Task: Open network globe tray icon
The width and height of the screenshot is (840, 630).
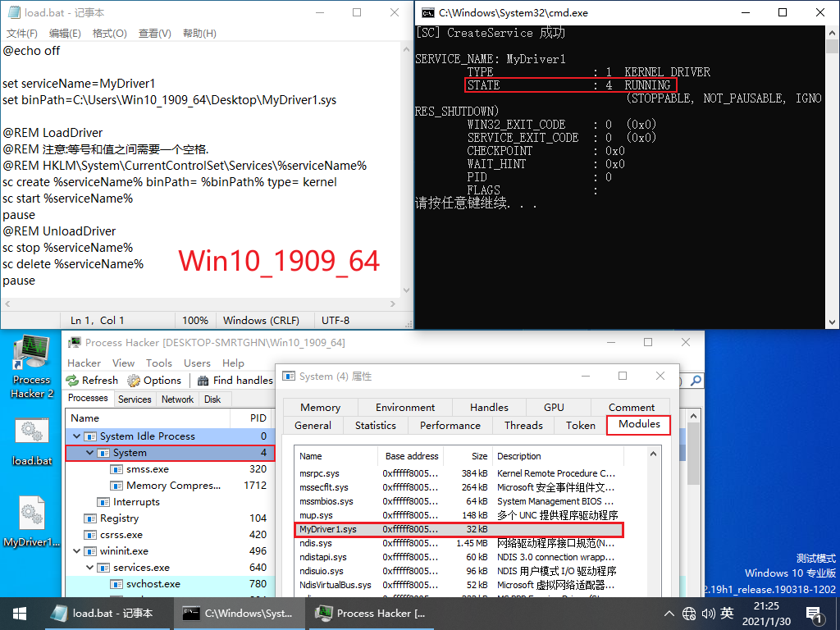Action: pyautogui.click(x=689, y=614)
